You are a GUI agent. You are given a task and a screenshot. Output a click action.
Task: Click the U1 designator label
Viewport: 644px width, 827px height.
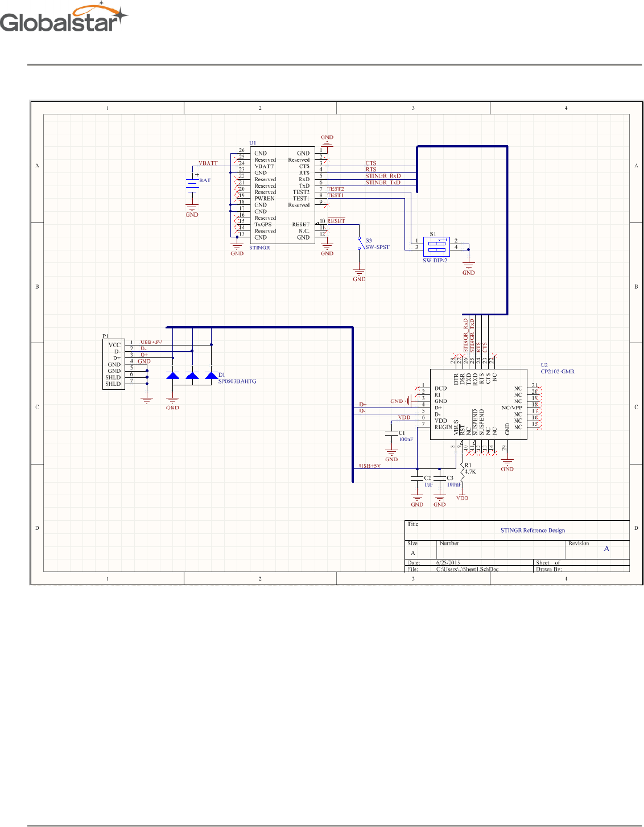click(253, 143)
